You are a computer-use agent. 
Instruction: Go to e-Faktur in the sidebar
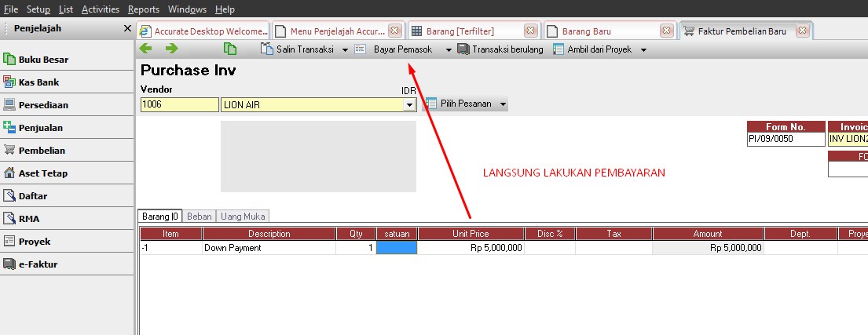tap(38, 264)
